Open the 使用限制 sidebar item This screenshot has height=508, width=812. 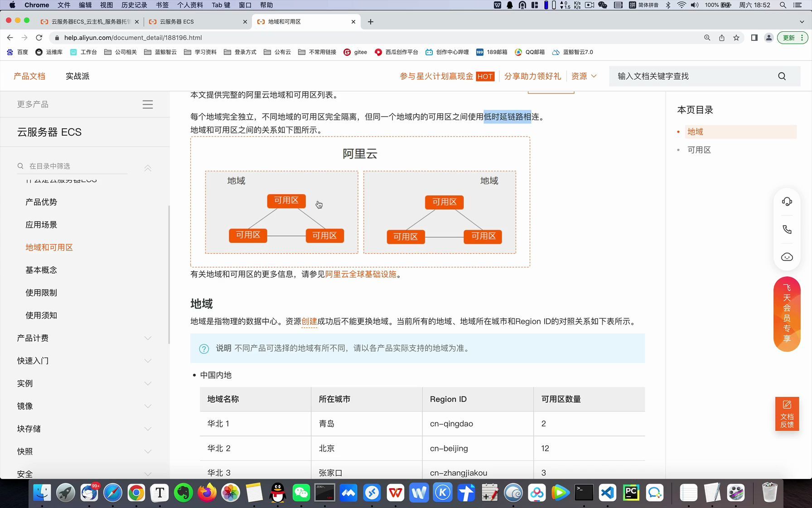coord(41,293)
